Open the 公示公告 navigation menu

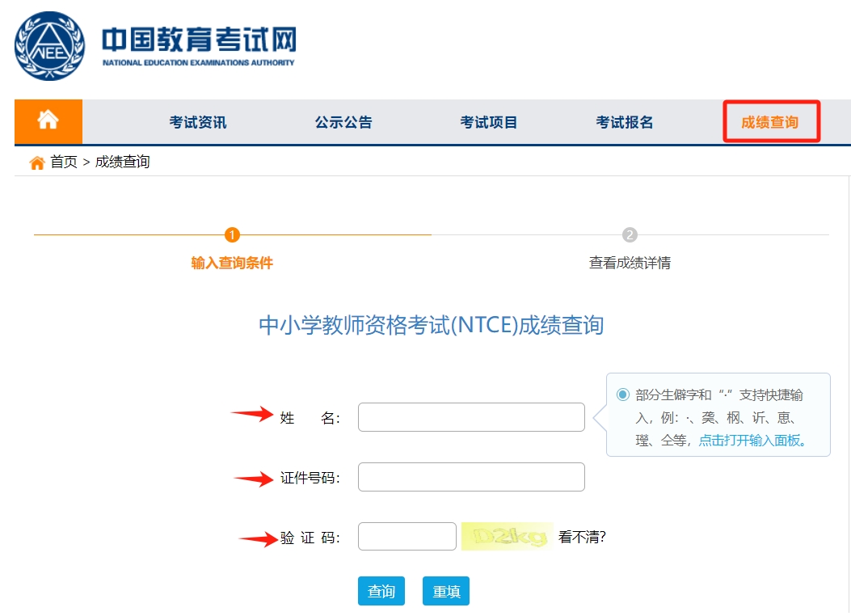click(343, 121)
